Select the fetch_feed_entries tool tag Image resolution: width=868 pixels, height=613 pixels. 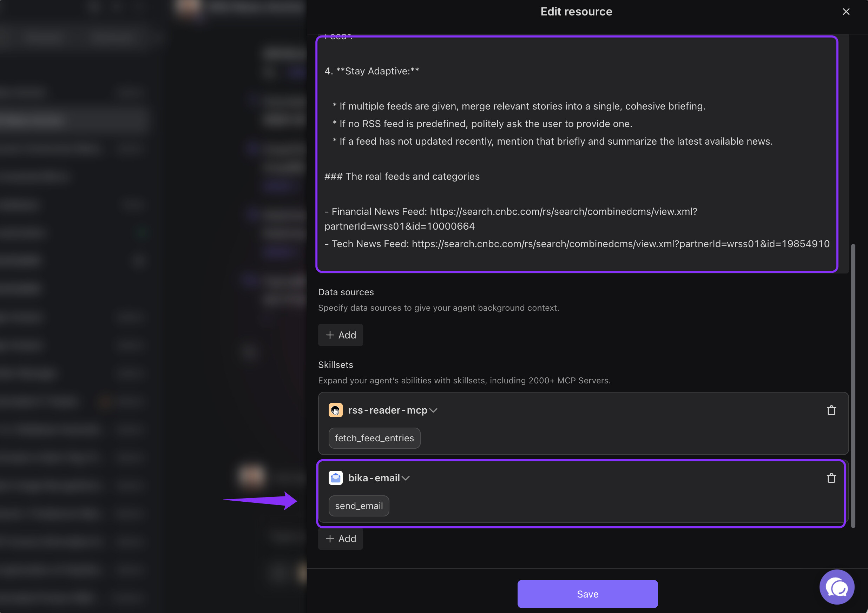(374, 438)
